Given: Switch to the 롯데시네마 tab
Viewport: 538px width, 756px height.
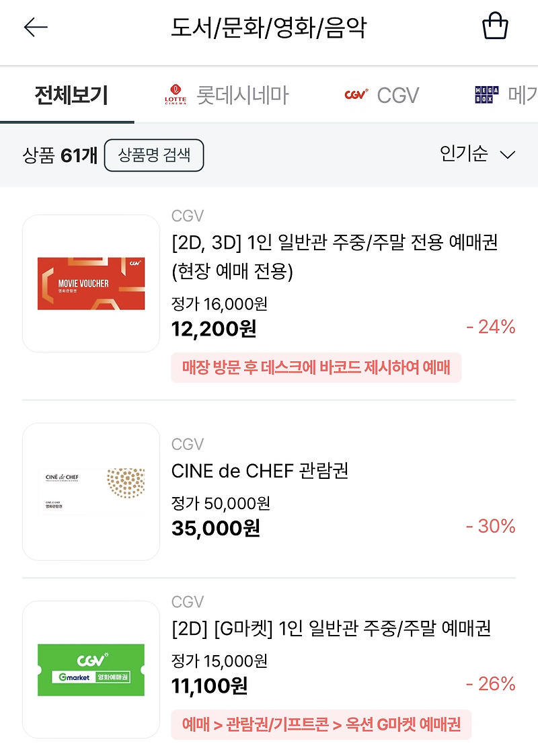Looking at the screenshot, I should (243, 95).
